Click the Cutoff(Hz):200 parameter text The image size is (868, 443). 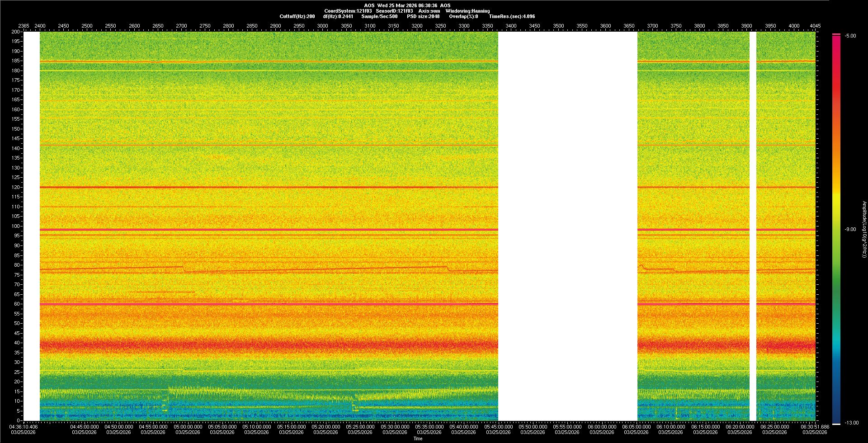(297, 16)
